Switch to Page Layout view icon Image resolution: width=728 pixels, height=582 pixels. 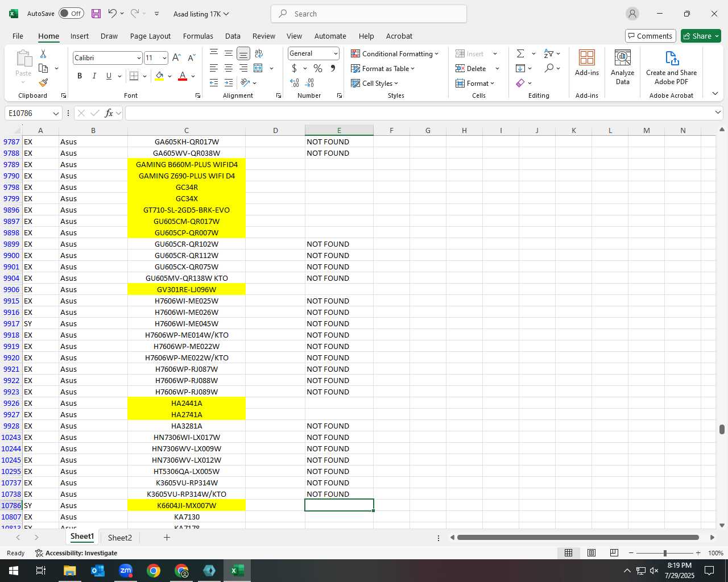(x=591, y=553)
